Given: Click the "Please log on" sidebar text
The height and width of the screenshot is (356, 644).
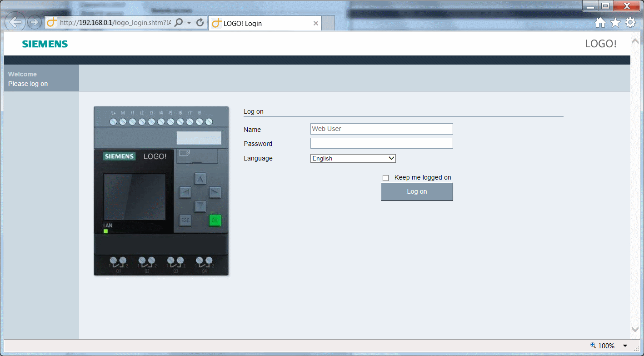Looking at the screenshot, I should (x=28, y=84).
